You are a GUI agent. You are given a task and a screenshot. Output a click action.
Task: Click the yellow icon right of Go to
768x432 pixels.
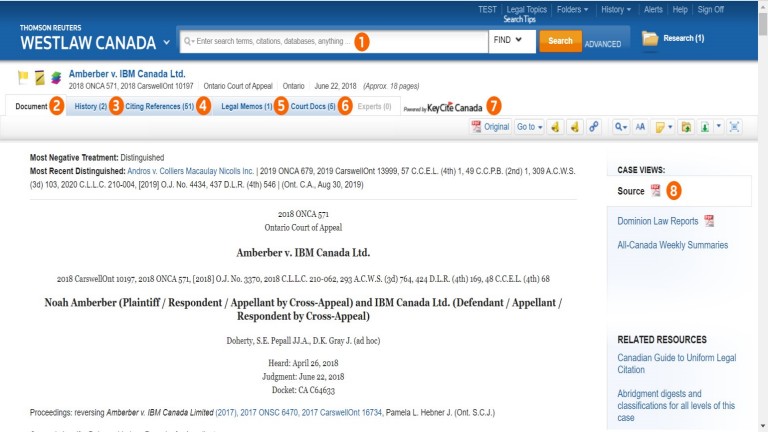pyautogui.click(x=555, y=127)
